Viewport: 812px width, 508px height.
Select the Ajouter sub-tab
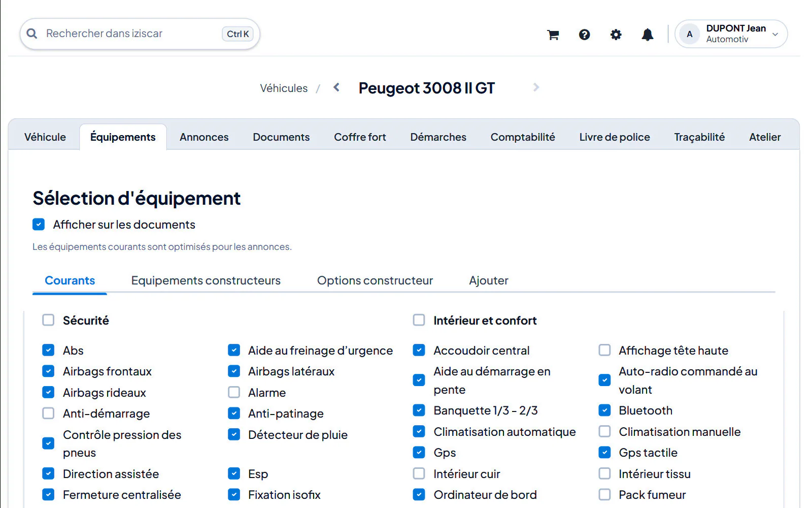(x=489, y=280)
